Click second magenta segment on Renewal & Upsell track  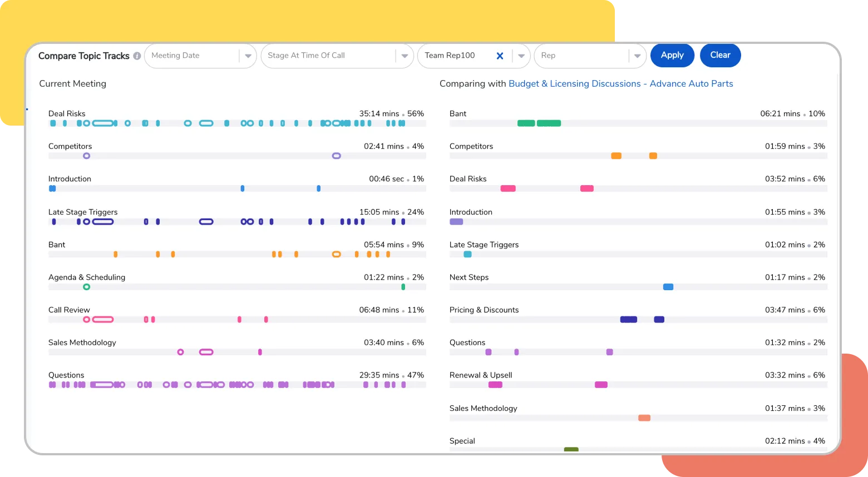[x=601, y=385]
